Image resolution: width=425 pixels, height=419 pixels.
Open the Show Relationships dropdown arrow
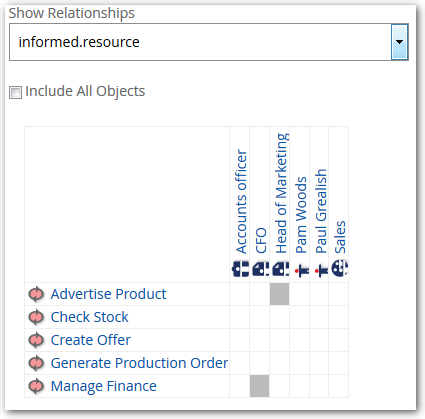[x=399, y=42]
